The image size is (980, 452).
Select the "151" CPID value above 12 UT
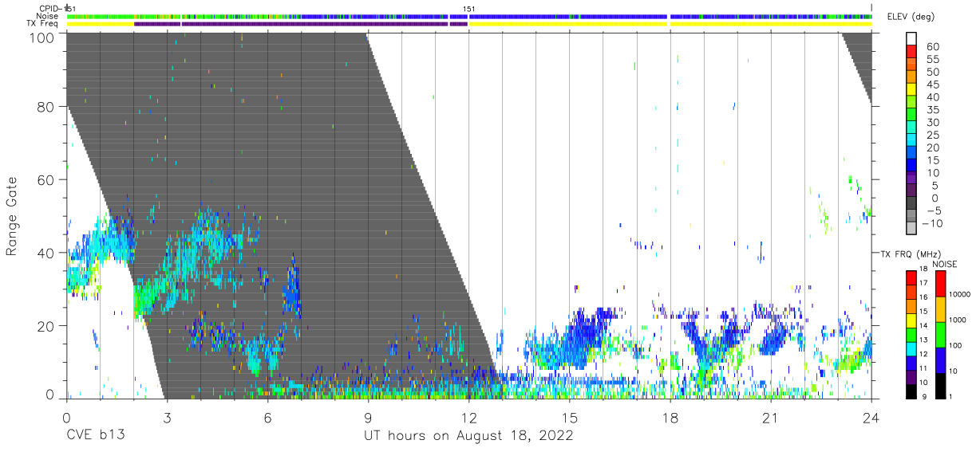[x=470, y=9]
